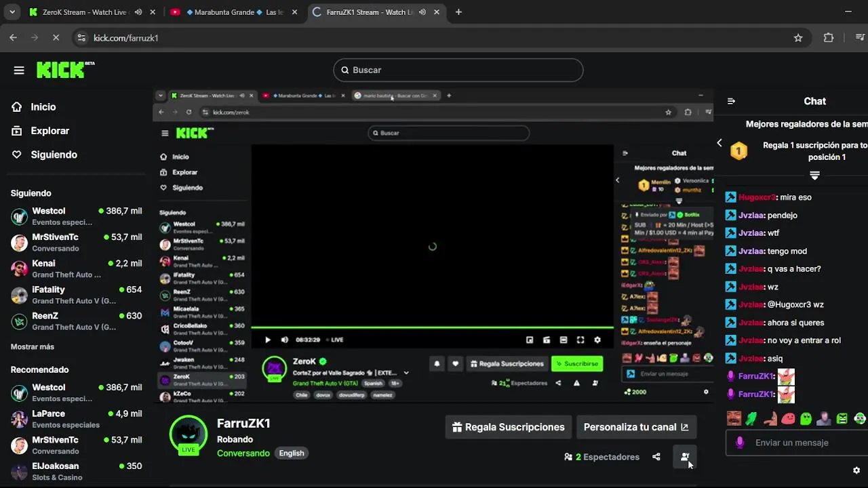
Task: Click the gold rank 1 badge
Action: pyautogui.click(x=738, y=150)
